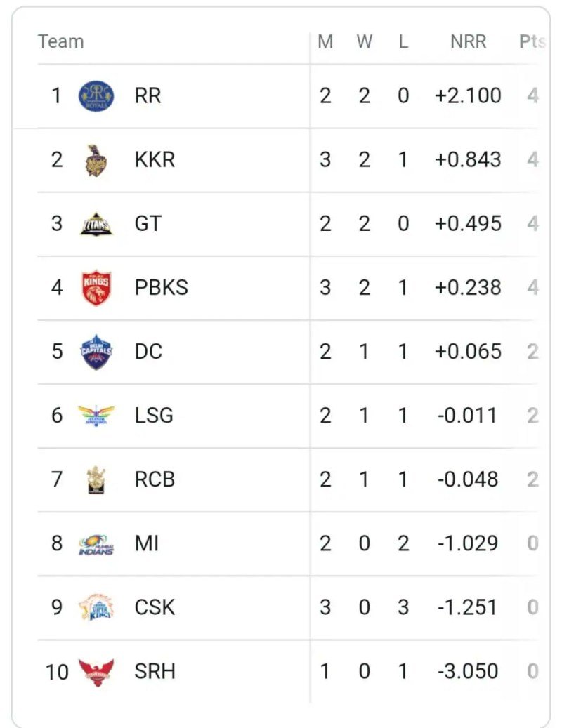The height and width of the screenshot is (728, 562).
Task: Click the Rajasthan Royals team logo
Action: 96,95
